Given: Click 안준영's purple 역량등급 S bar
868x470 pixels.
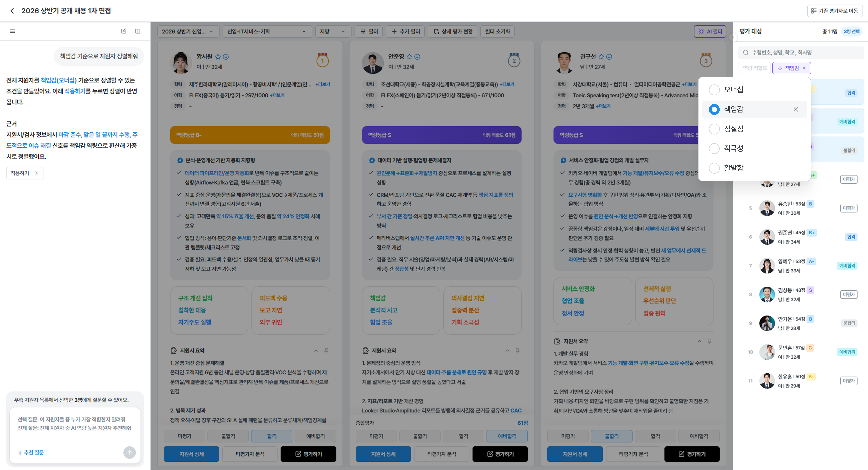Looking at the screenshot, I should [441, 135].
